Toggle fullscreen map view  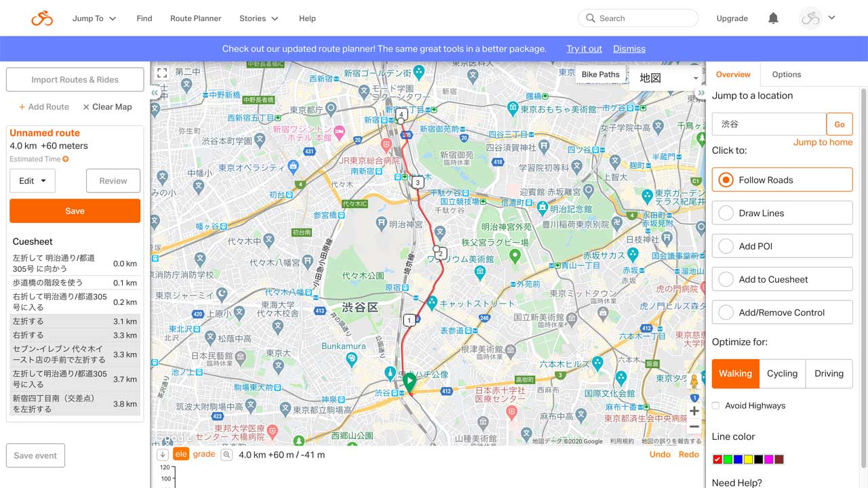click(x=161, y=73)
